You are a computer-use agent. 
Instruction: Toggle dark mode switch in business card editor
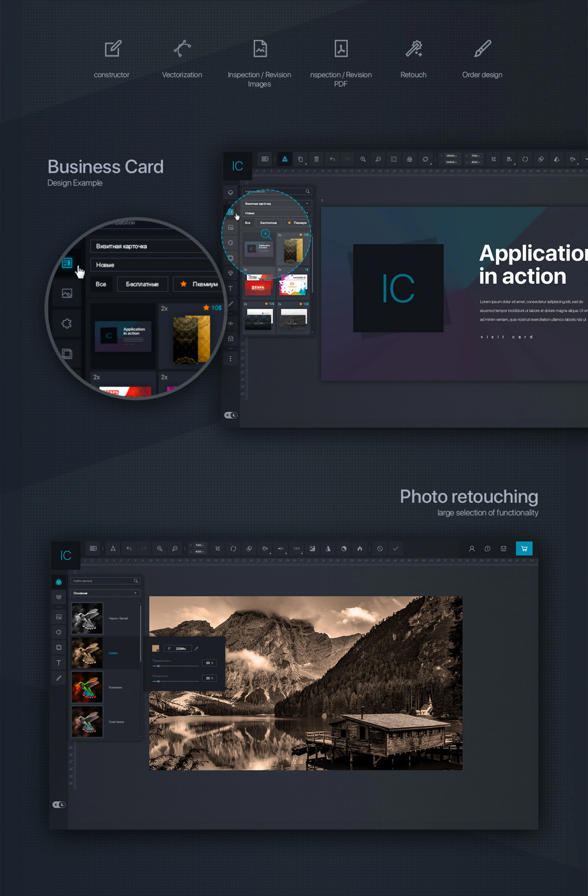pos(231,415)
